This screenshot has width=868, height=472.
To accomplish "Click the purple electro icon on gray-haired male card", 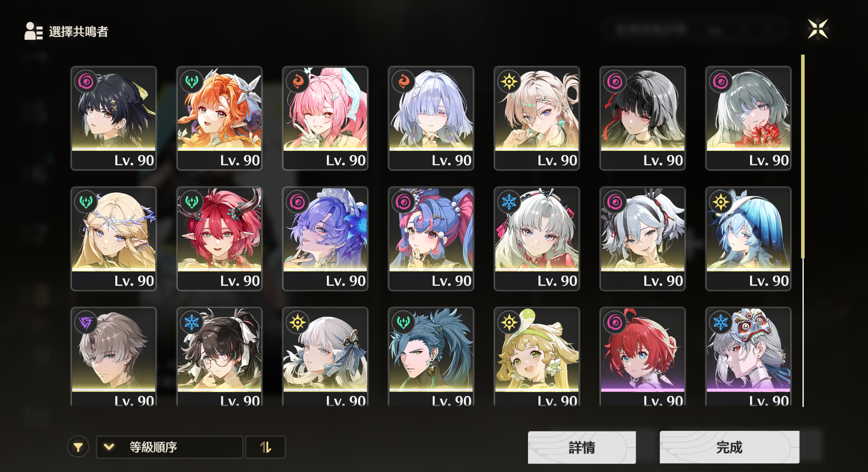I will tap(86, 322).
